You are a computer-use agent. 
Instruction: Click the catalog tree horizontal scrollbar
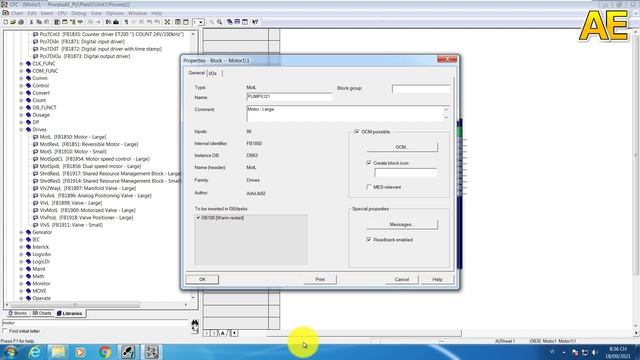point(75,305)
